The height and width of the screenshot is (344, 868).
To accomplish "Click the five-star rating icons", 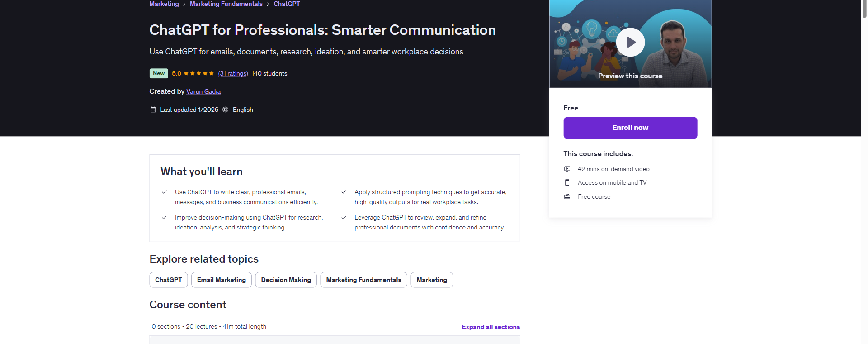I will tap(199, 73).
